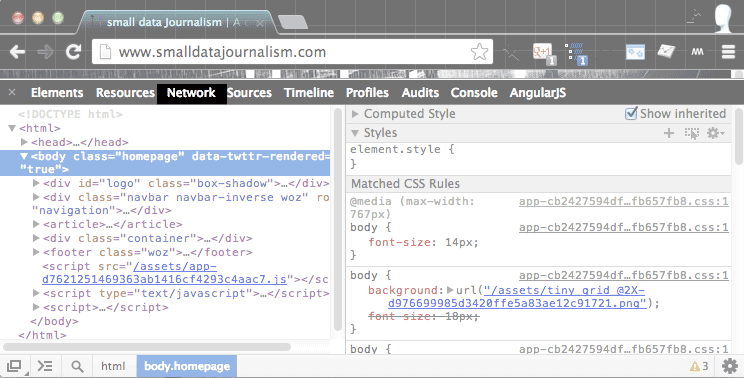Collapse the html tree node
This screenshot has width=744, height=378.
click(x=12, y=128)
